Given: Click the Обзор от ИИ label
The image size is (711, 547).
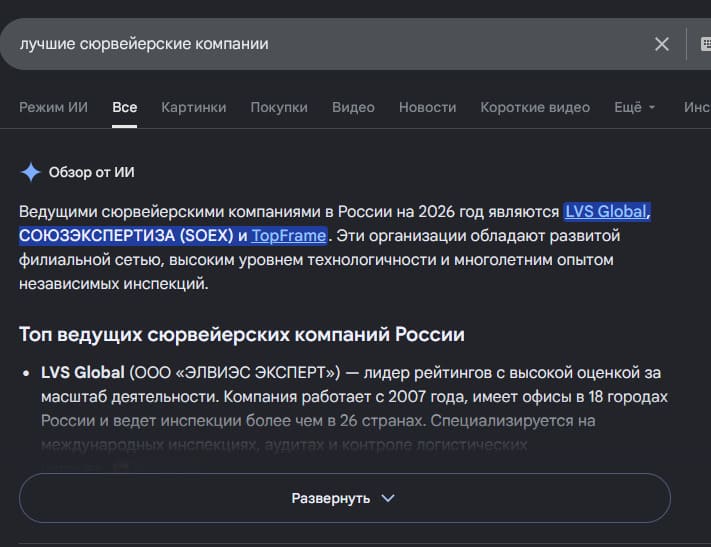Looking at the screenshot, I should (x=92, y=172).
